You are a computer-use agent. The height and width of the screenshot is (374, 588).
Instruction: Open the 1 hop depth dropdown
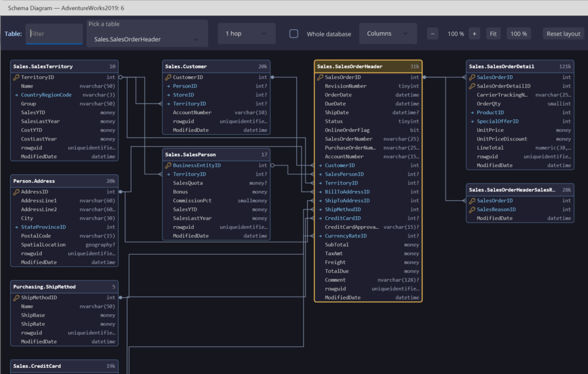(x=246, y=34)
